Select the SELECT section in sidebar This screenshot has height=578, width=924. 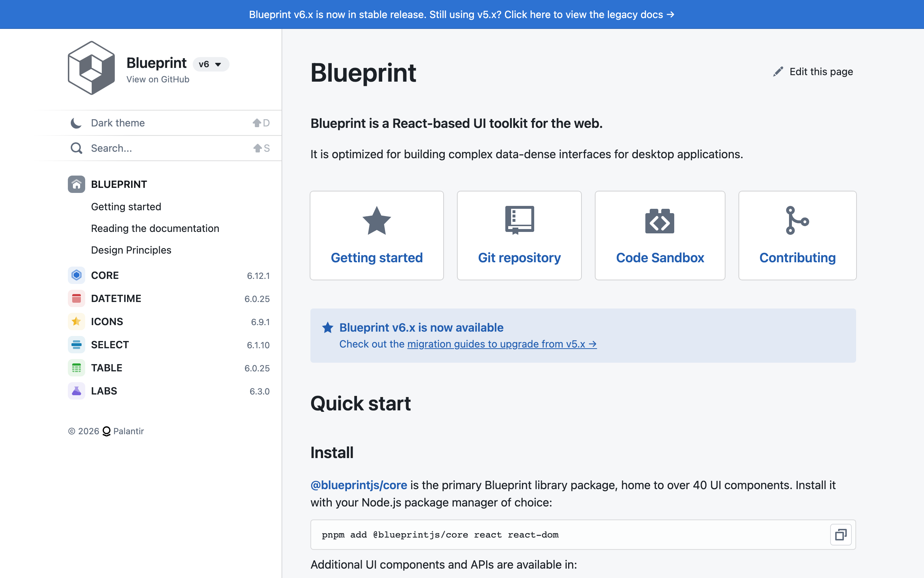169,345
